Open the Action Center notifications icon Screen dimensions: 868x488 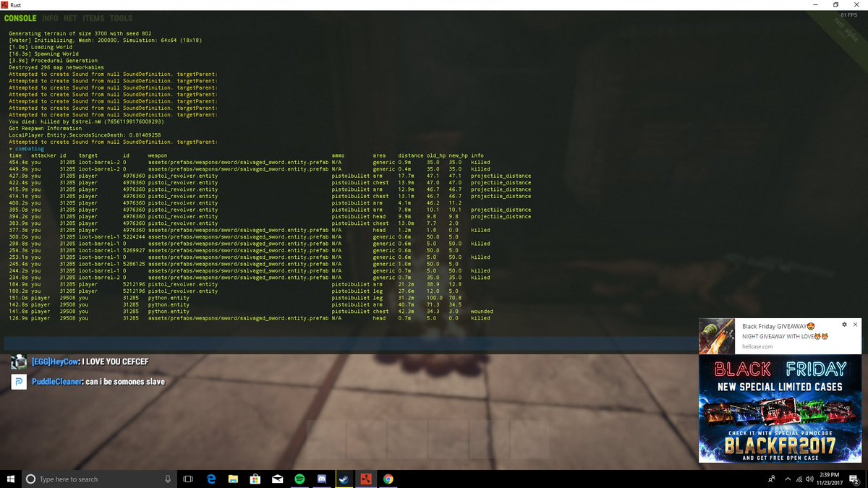click(x=854, y=479)
